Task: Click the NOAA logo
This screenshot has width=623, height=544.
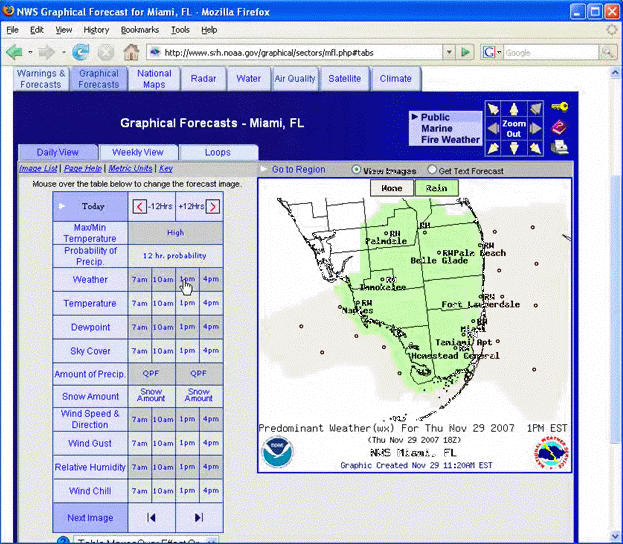Action: (x=277, y=452)
